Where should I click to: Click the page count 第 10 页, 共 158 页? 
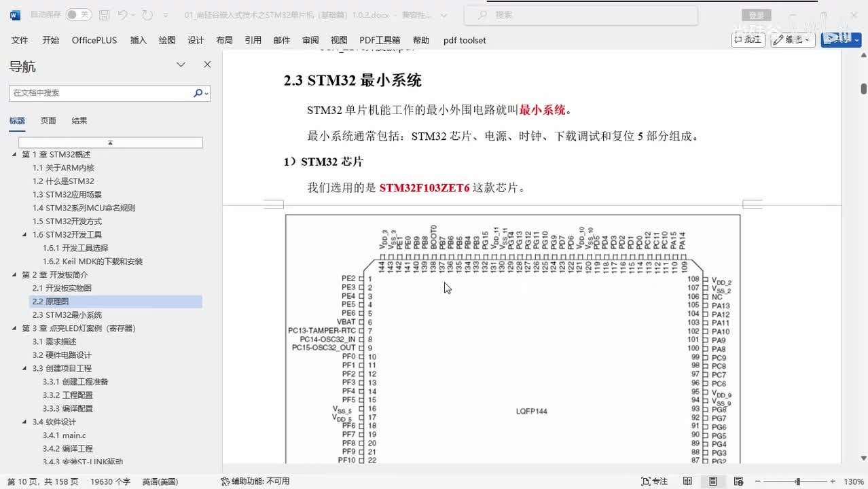(x=43, y=482)
